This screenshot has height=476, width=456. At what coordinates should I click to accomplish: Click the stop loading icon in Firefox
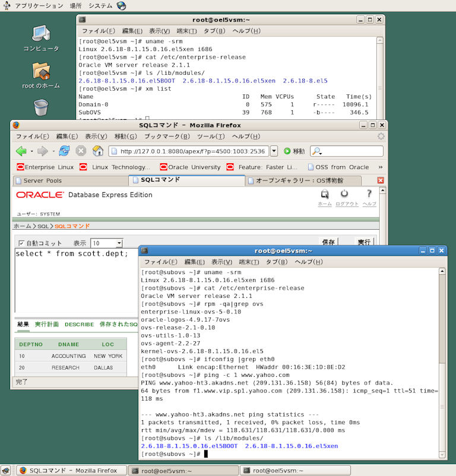point(81,151)
